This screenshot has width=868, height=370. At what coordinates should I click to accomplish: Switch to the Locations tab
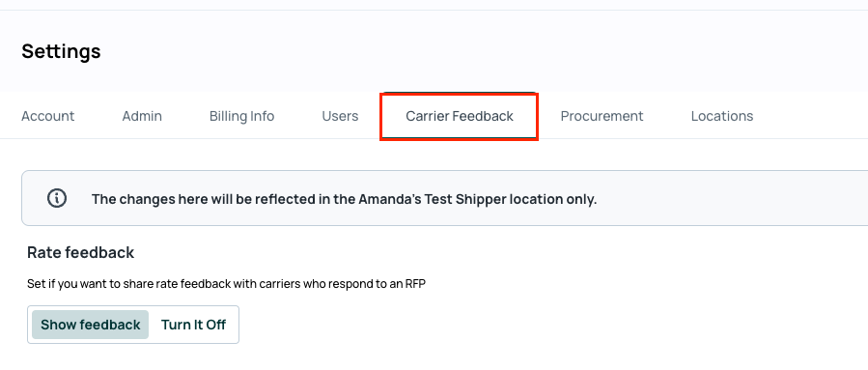[x=722, y=116]
